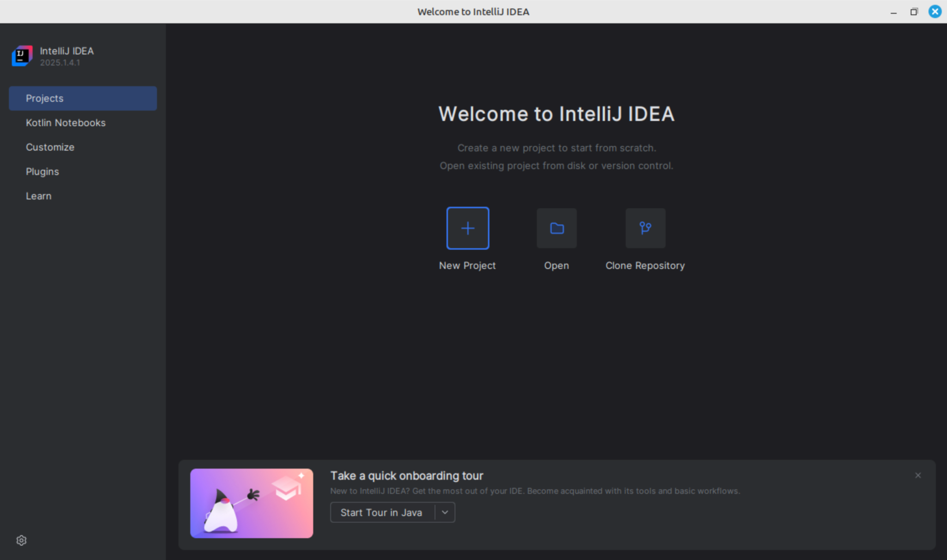This screenshot has height=560, width=947.
Task: Dismiss the onboarding tour banner
Action: coord(917,475)
